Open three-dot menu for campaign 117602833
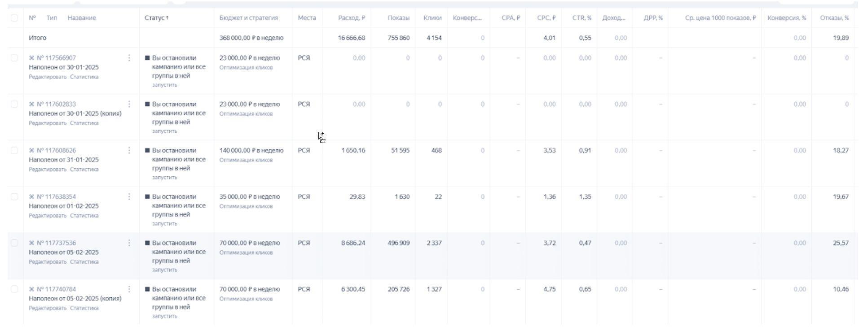868x331 pixels. tap(129, 104)
